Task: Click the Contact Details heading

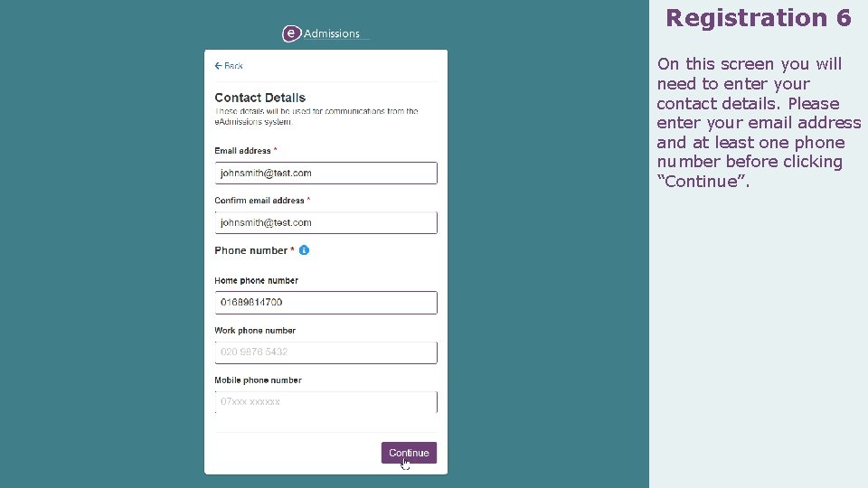Action: 260,98
